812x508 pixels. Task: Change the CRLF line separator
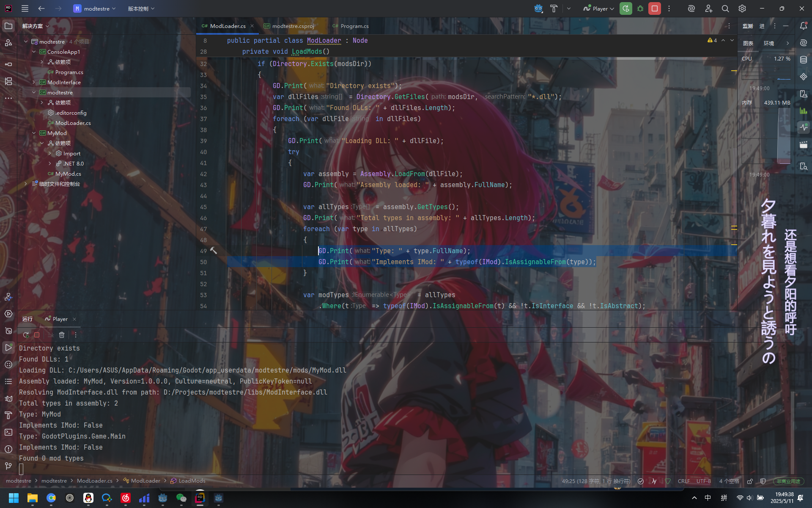click(x=684, y=481)
